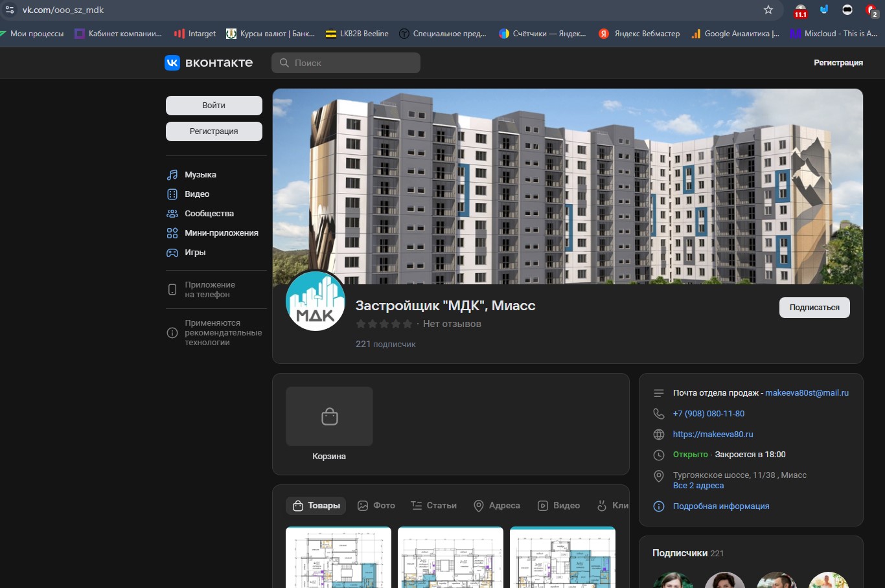Open the Mixcloud bookmark
This screenshot has width=885, height=588.
point(834,34)
